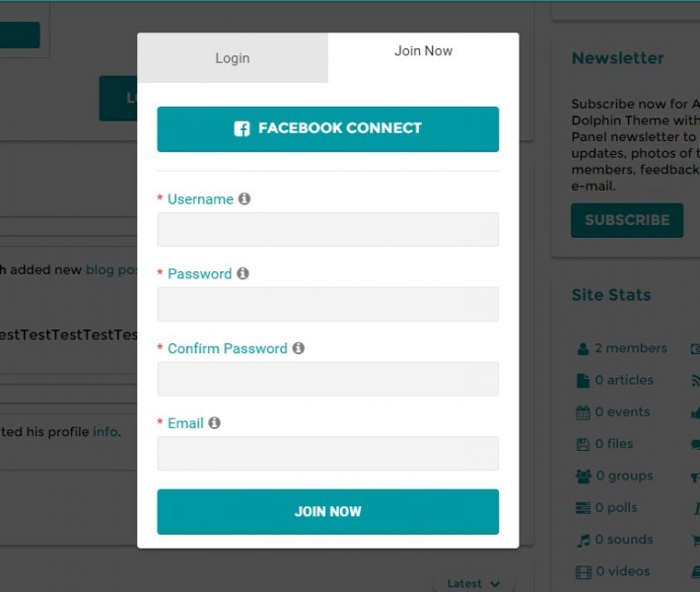Click into the Confirm Password field
The width and height of the screenshot is (700, 592).
tap(328, 379)
